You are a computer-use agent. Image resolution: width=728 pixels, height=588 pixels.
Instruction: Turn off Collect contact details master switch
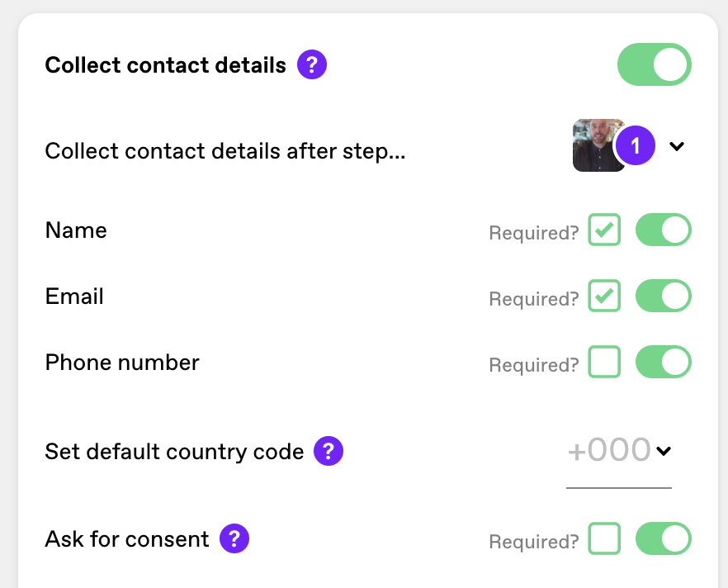click(655, 64)
